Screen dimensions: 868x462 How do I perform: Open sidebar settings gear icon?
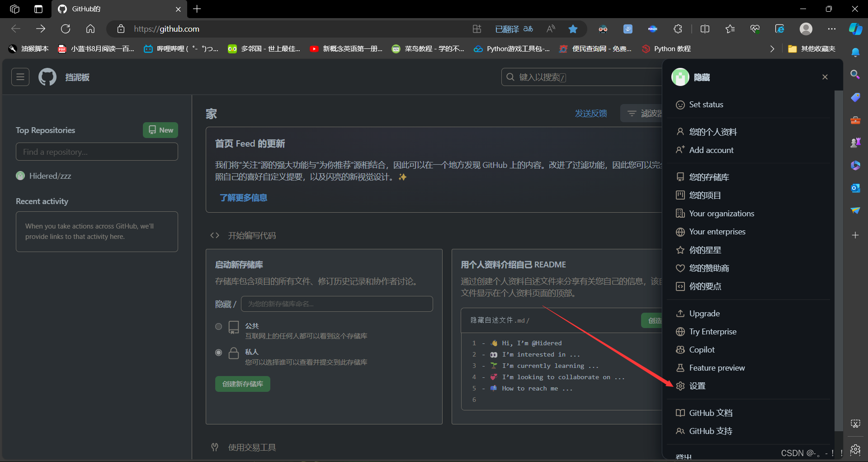tap(855, 449)
